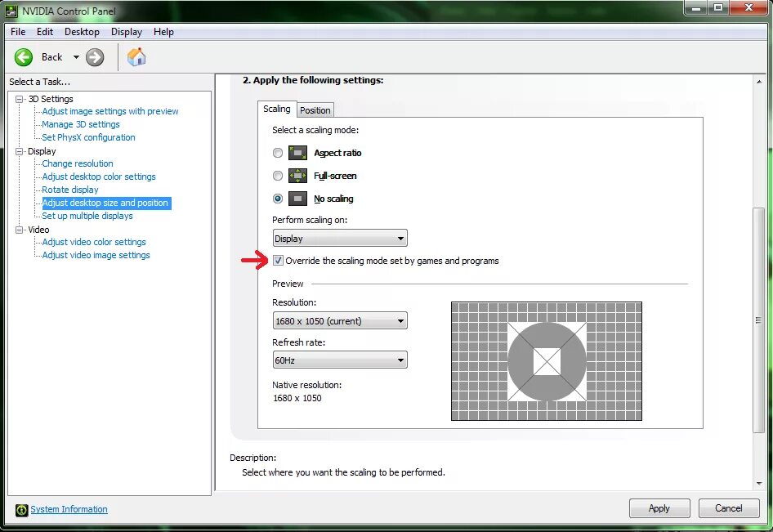The image size is (773, 532).
Task: Click the scrollbar up arrow
Action: coord(759,82)
